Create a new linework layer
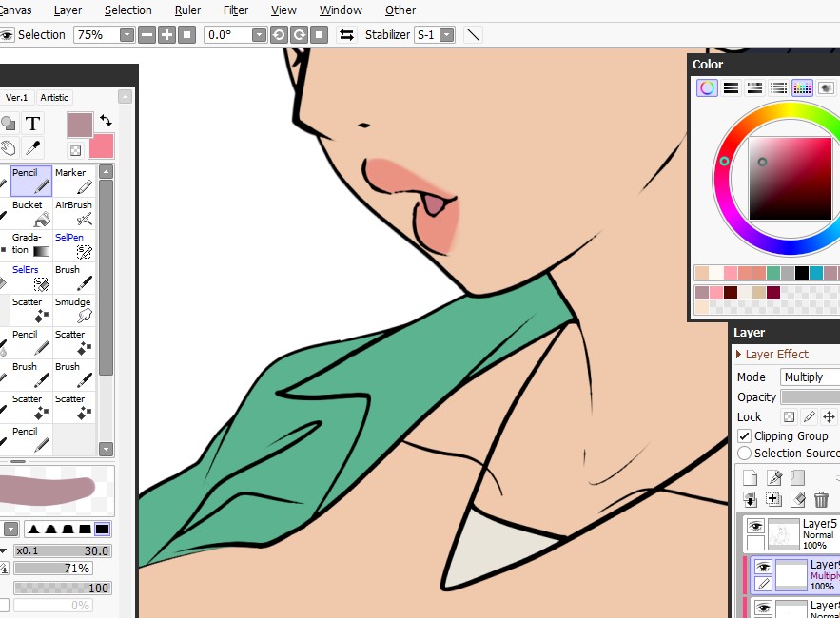Viewport: 840px width, 618px height. [774, 477]
